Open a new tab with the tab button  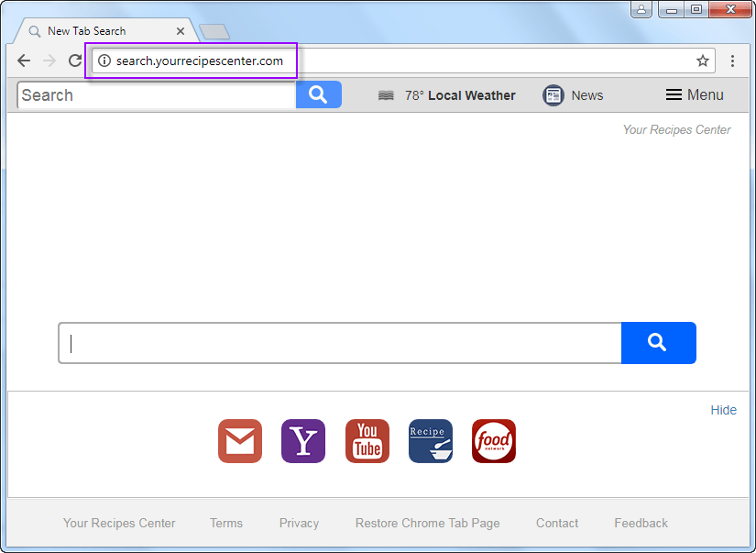click(x=214, y=32)
